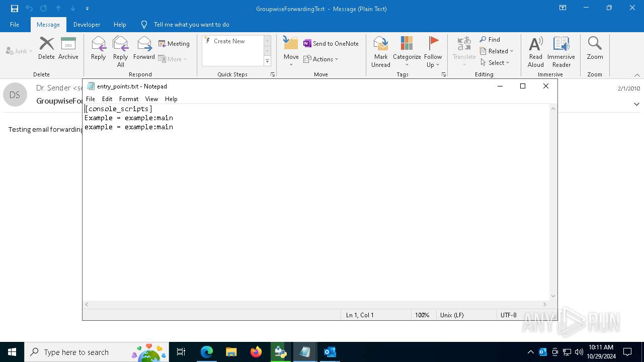Open the Zoom dialog
The width and height of the screenshot is (644, 362).
[x=595, y=48]
